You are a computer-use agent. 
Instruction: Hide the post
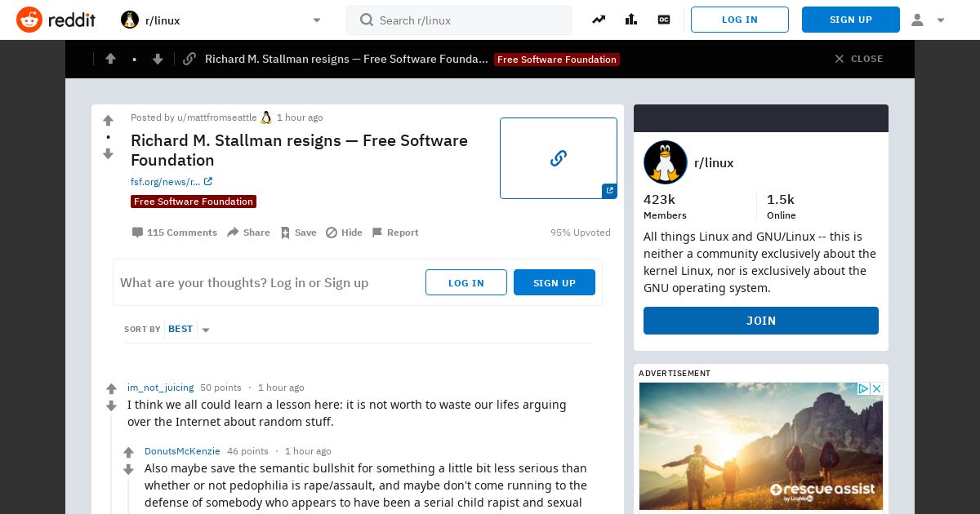(344, 233)
